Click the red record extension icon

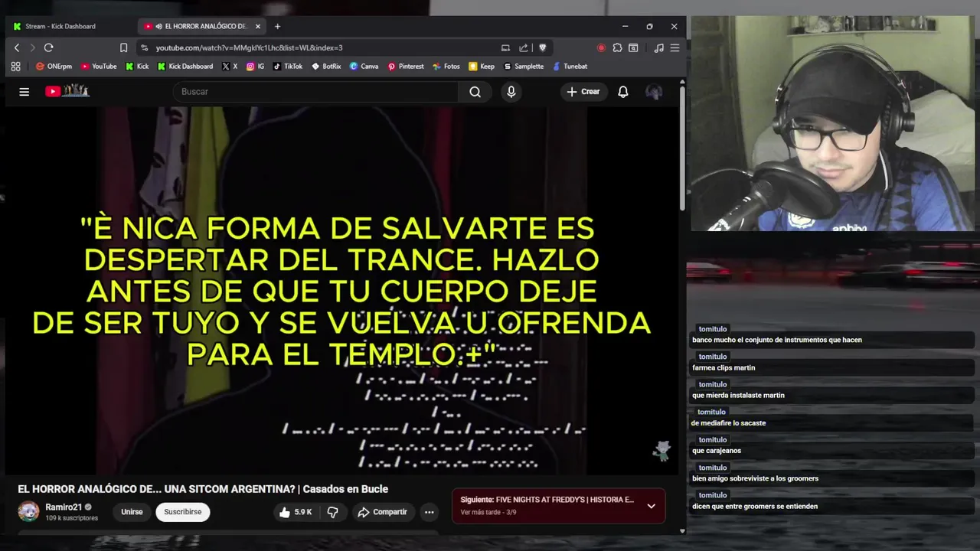click(601, 47)
